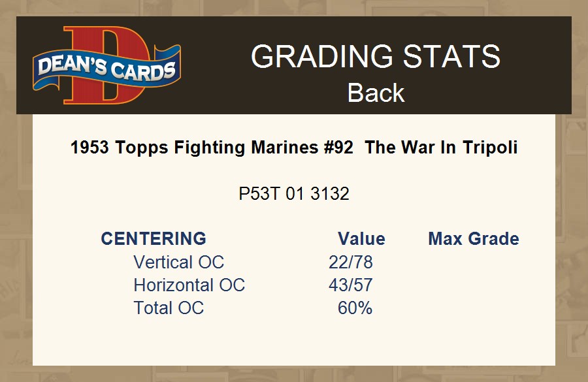Select the Total OC row label
This screenshot has height=382, width=588.
tap(169, 308)
